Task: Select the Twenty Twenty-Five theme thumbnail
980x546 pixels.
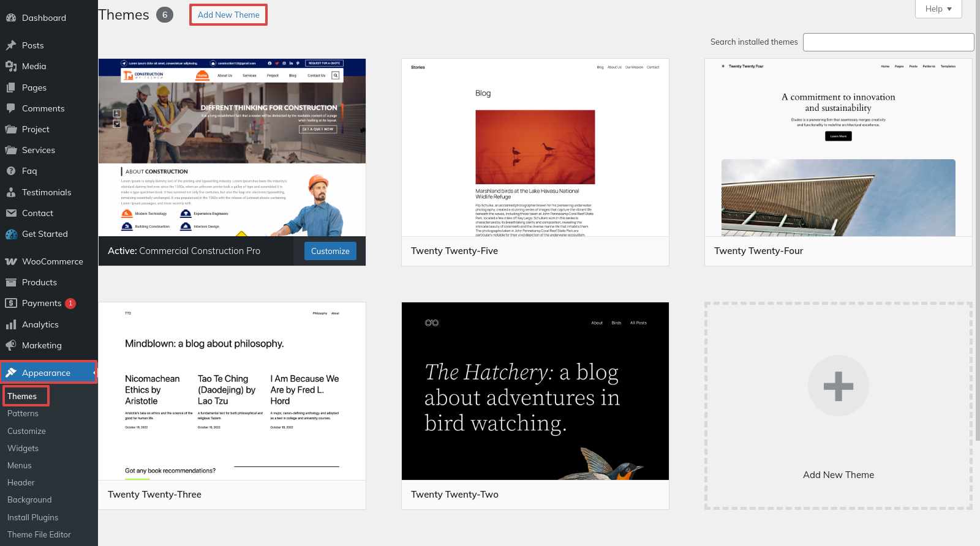Action: coord(535,148)
